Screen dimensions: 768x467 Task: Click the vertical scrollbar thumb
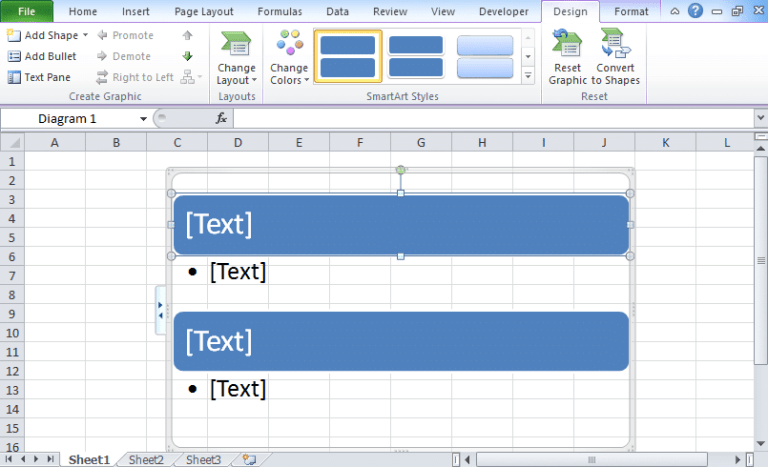[761, 260]
